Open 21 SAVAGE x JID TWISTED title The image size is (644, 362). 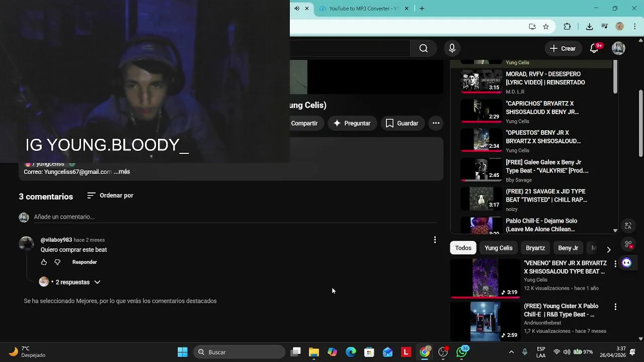546,196
